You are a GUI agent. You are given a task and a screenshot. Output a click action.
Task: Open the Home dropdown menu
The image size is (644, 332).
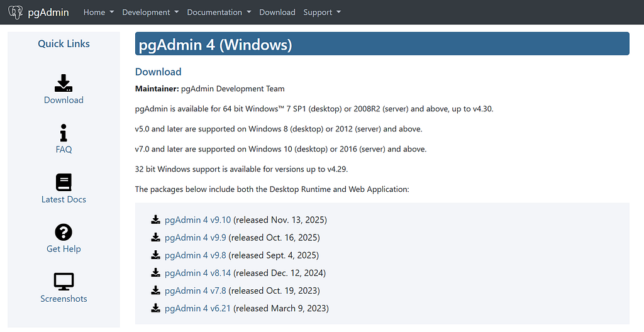(99, 13)
